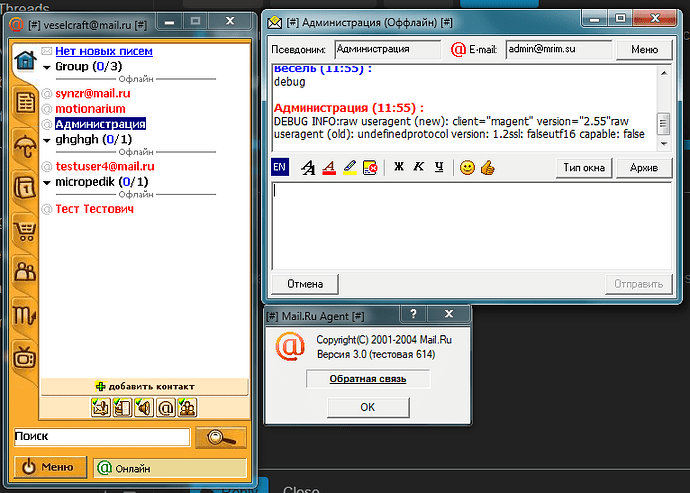This screenshot has height=493, width=690.
Task: Click the envelope icon beside 'Нет новых писем'
Action: click(x=47, y=51)
